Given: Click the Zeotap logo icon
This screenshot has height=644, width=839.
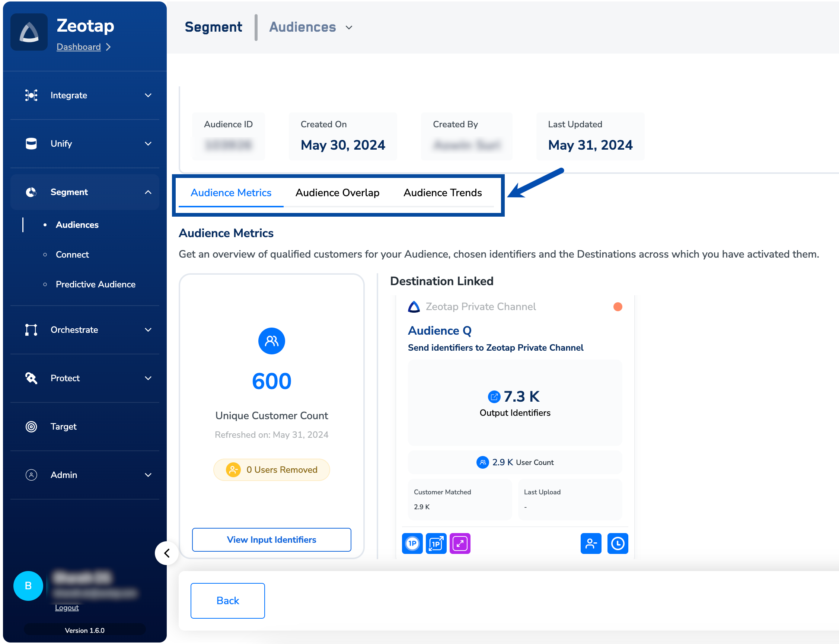Looking at the screenshot, I should [x=29, y=32].
